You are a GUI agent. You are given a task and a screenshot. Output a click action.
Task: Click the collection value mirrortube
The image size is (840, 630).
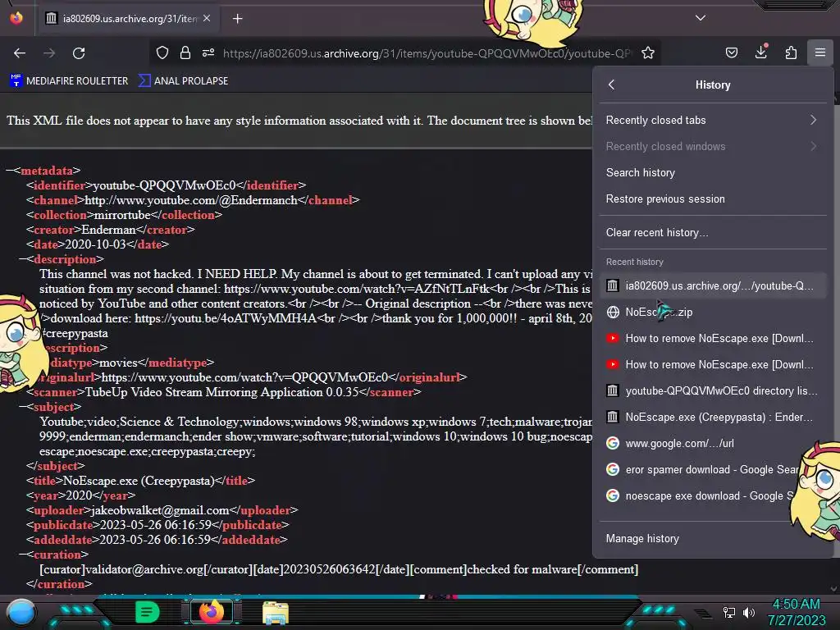pos(123,215)
